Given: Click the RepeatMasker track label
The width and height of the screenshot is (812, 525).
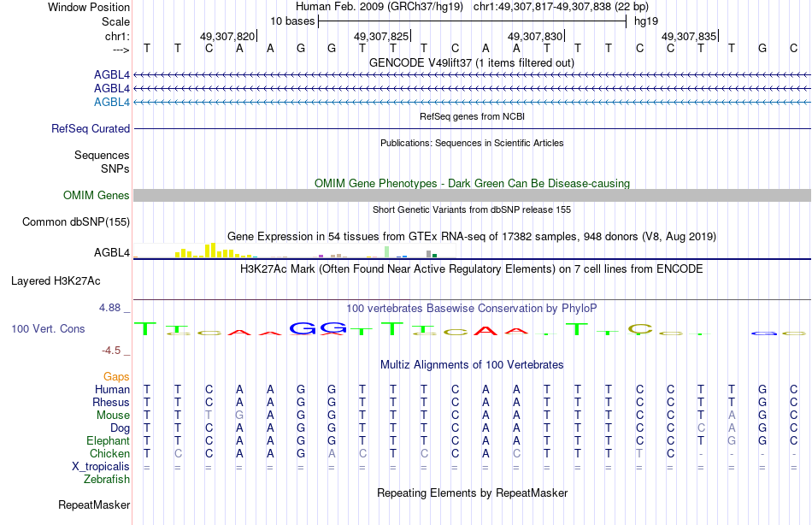Looking at the screenshot, I should click(x=94, y=504).
